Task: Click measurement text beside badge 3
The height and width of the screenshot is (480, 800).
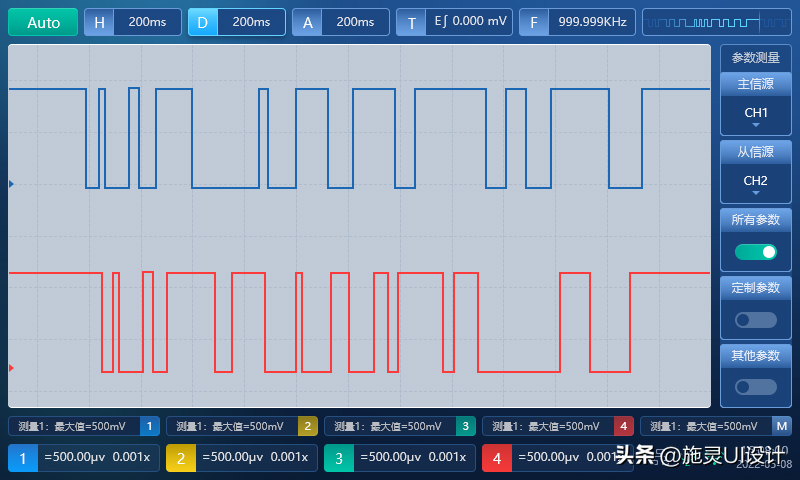Action: coord(388,426)
